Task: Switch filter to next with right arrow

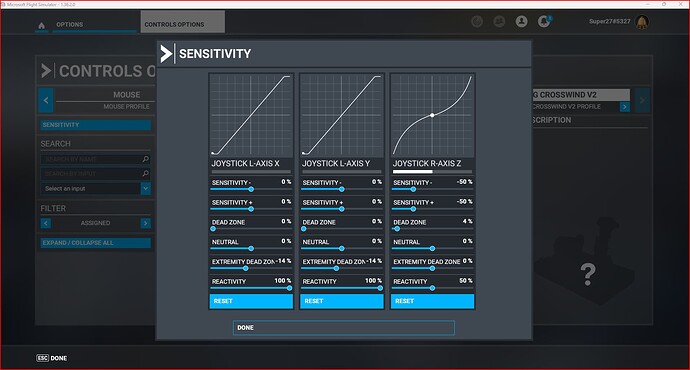Action: (x=146, y=223)
